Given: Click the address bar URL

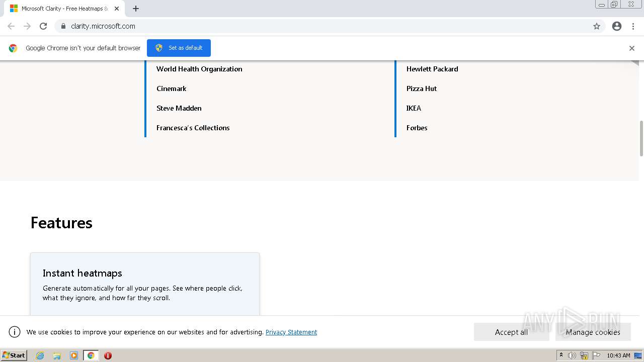Looking at the screenshot, I should coord(103,26).
